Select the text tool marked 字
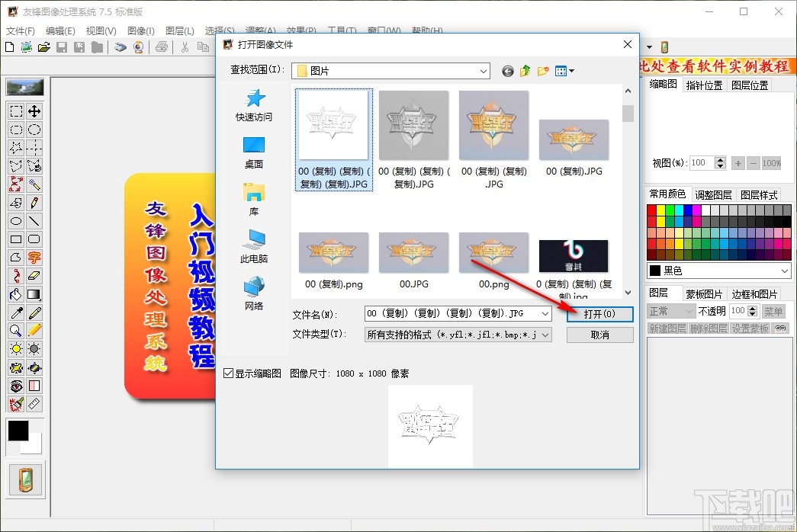The width and height of the screenshot is (797, 532). 34,258
